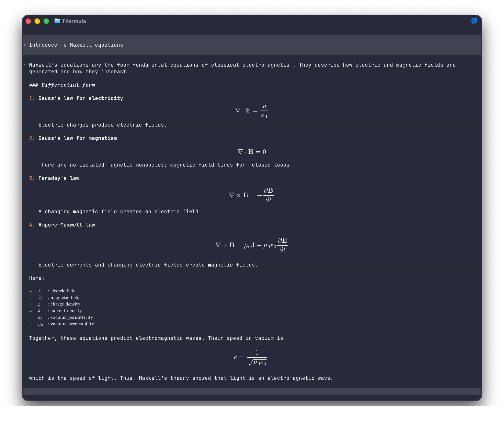
Task: Click the 'Ampère-Maxwell law' heading
Action: [67, 225]
